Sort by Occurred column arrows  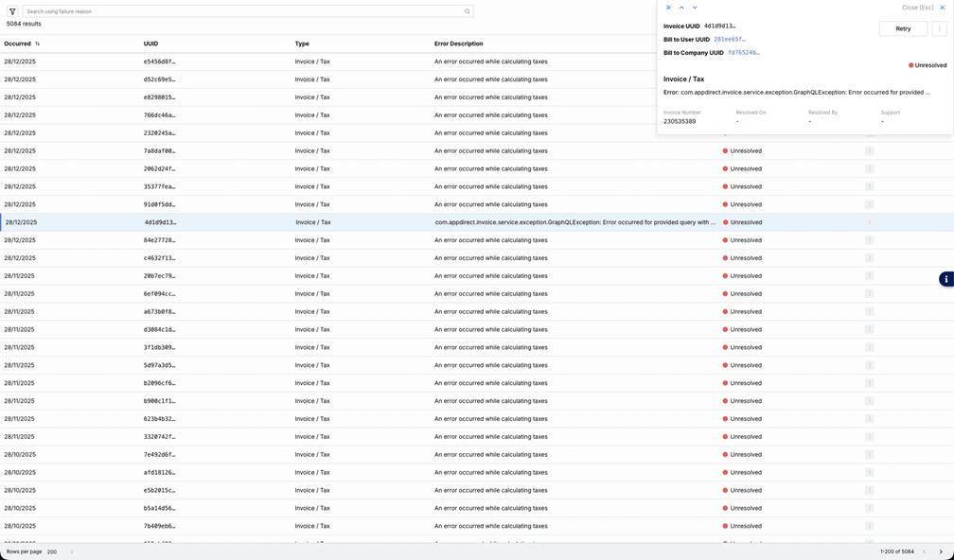click(38, 44)
